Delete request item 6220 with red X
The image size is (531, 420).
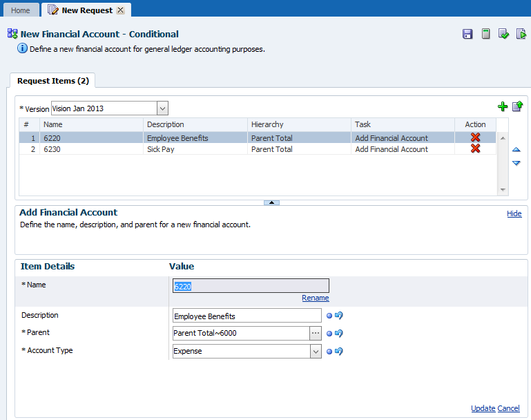tap(475, 138)
